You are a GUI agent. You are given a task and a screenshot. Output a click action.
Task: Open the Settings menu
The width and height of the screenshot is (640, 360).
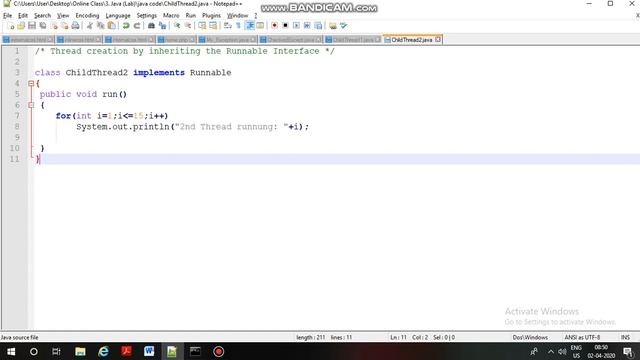147,16
